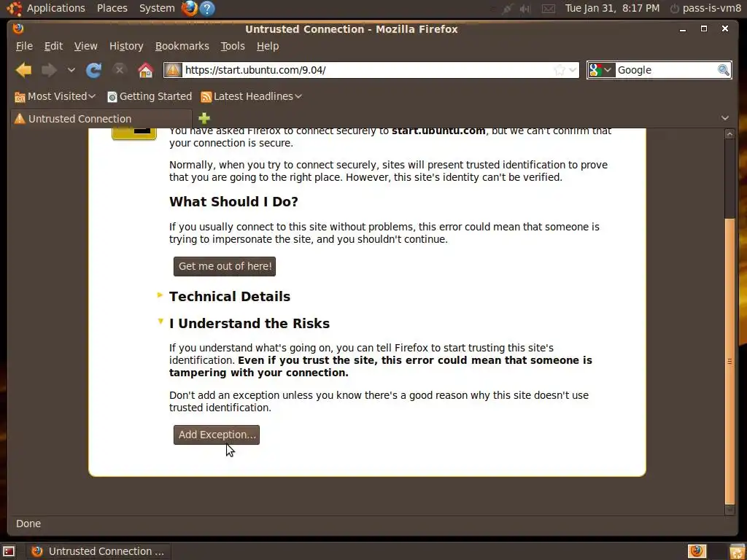Maximize the Firefox window
This screenshot has height=560, width=747.
coord(704,29)
